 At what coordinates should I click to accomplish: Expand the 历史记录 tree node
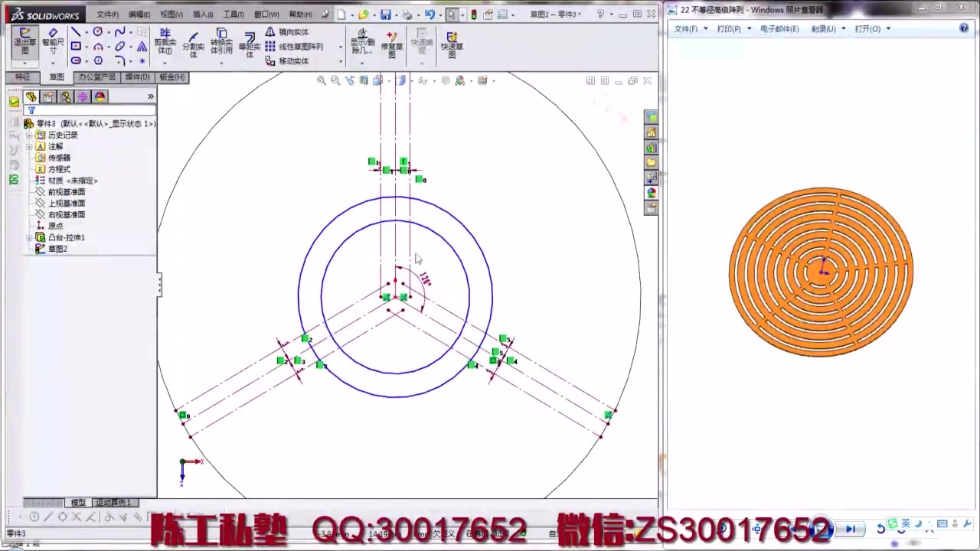pos(29,135)
